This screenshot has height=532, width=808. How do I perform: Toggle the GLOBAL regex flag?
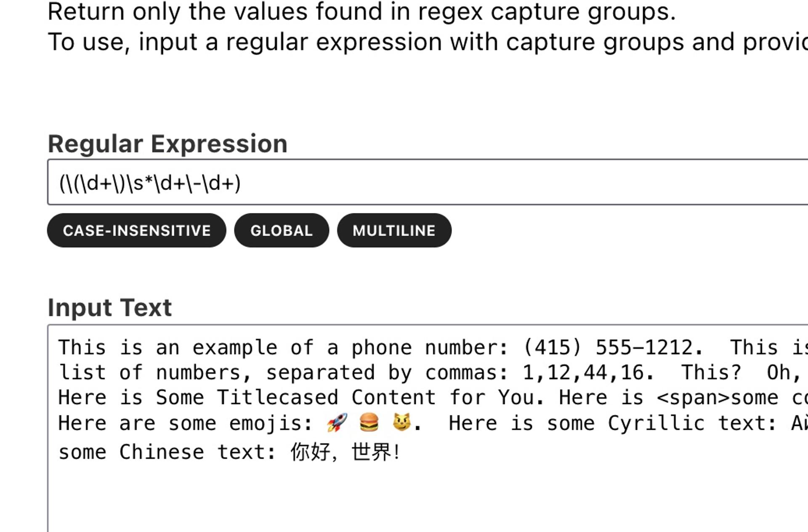(x=281, y=230)
